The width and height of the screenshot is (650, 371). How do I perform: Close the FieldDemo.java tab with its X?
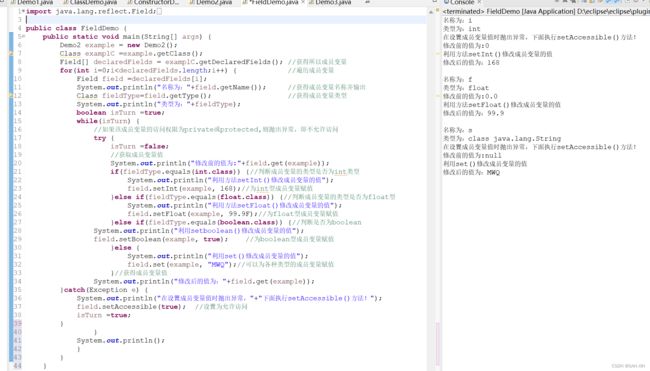[303, 2]
